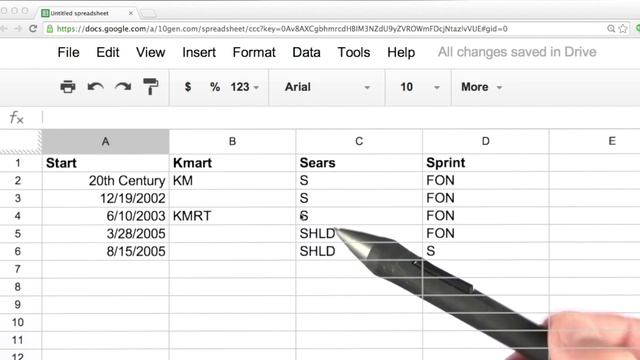Select the 6/10/2003 date cell

click(105, 216)
